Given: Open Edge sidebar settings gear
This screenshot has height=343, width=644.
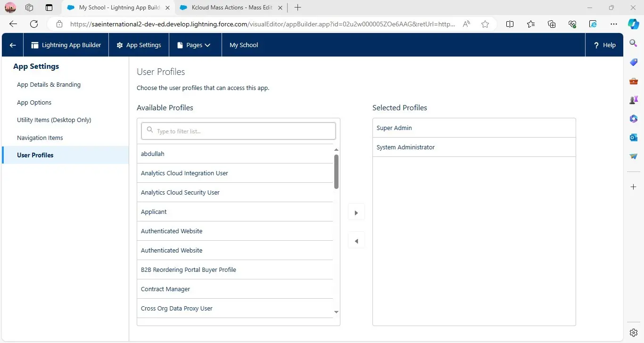Looking at the screenshot, I should point(634,333).
